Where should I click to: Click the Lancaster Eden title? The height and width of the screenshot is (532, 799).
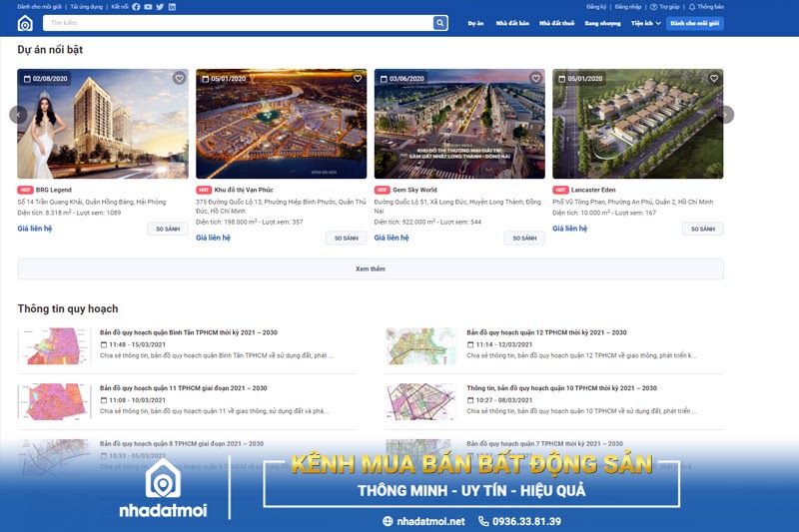593,190
